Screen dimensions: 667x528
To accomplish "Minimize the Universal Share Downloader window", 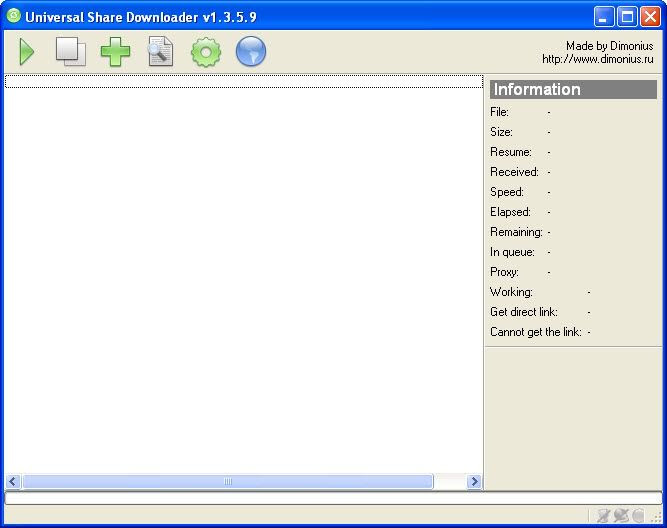I will click(604, 17).
